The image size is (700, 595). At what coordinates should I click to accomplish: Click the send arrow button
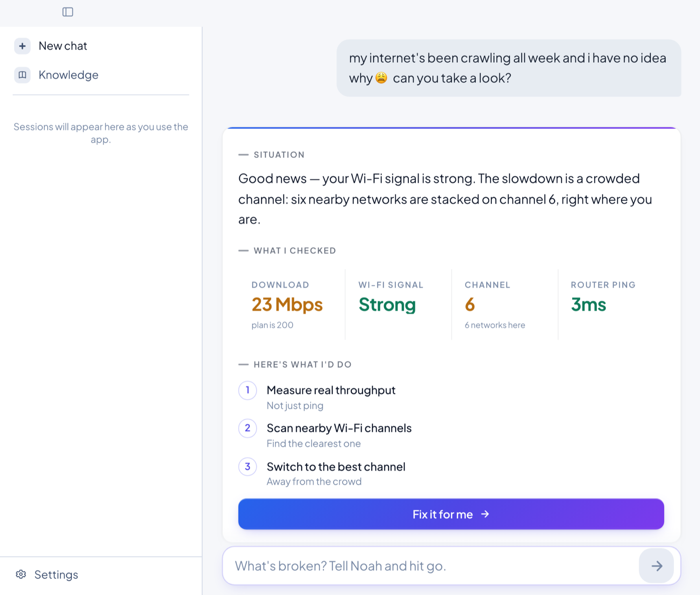656,566
